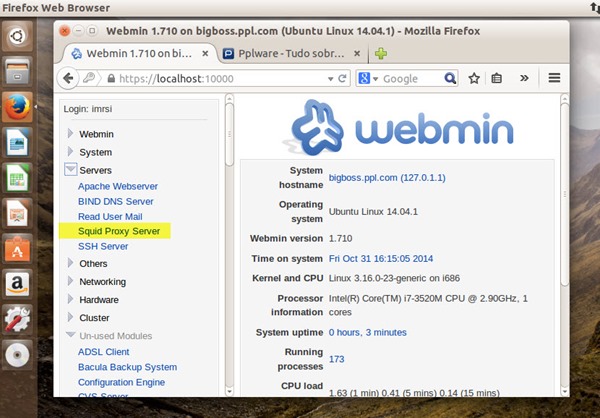Click running processes count 173

[x=336, y=359]
